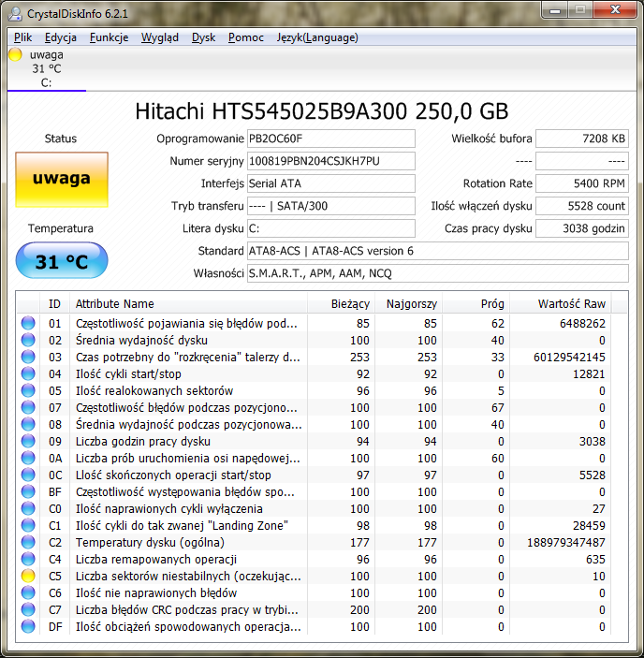Image resolution: width=644 pixels, height=658 pixels.
Task: Click the Rotation Rate field 5400 RPM
Action: pos(582,183)
